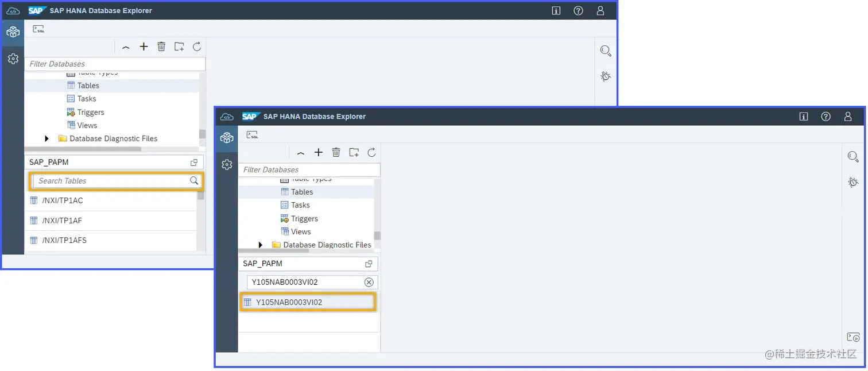
Task: Click search magnifier in Search Tables field
Action: click(194, 180)
